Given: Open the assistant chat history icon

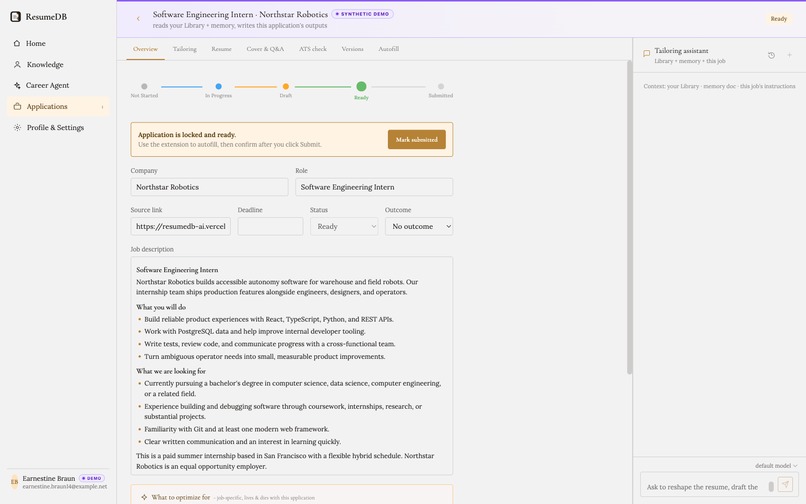Looking at the screenshot, I should (771, 55).
